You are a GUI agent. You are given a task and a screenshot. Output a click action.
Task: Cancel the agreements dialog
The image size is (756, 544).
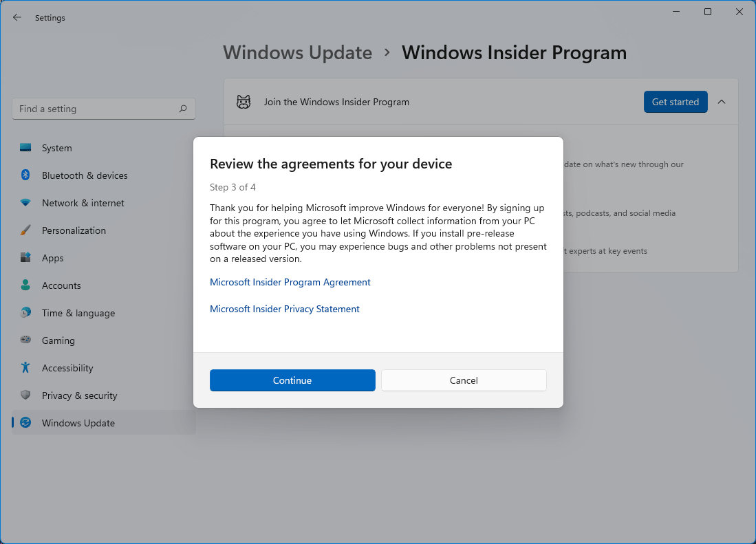coord(464,380)
